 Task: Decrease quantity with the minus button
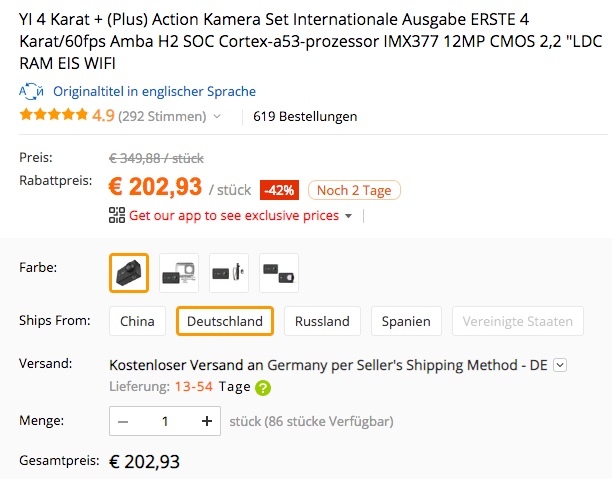point(123,421)
